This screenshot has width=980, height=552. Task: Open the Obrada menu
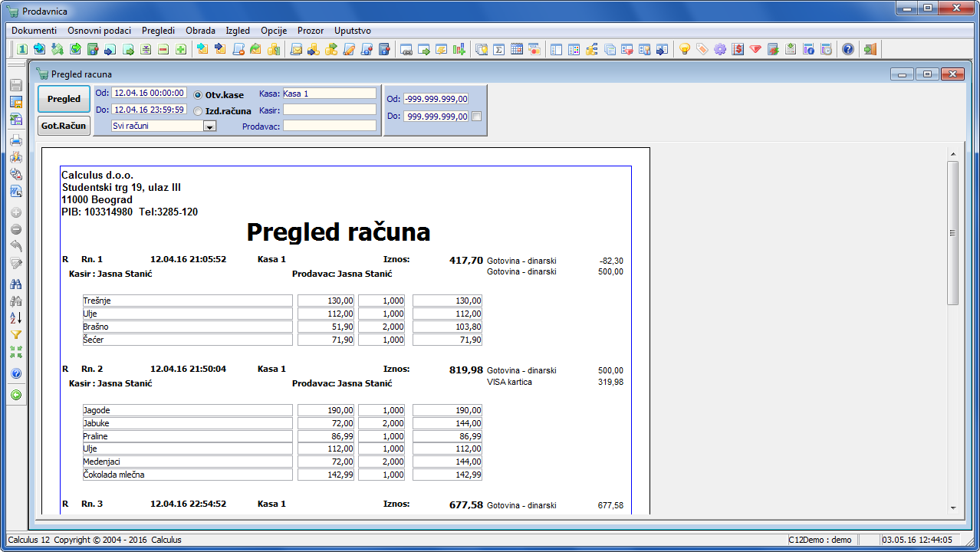[201, 31]
